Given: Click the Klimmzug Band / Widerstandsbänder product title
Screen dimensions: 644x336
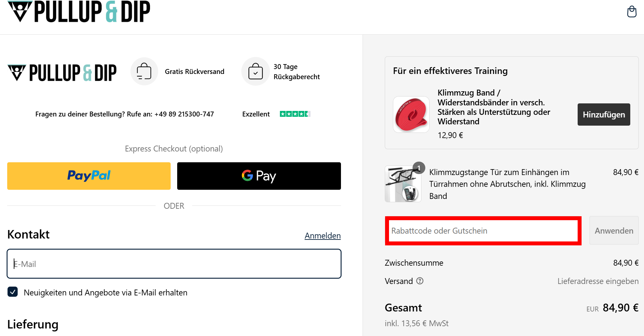Looking at the screenshot, I should point(494,107).
